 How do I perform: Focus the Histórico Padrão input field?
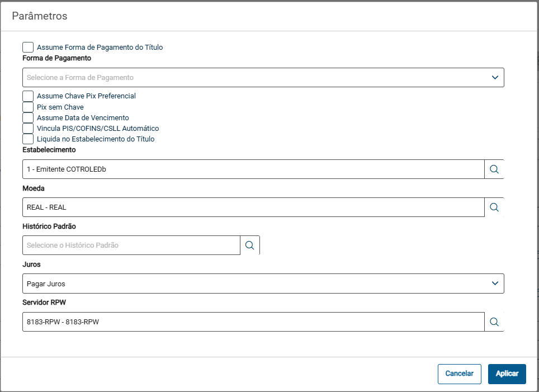(131, 245)
